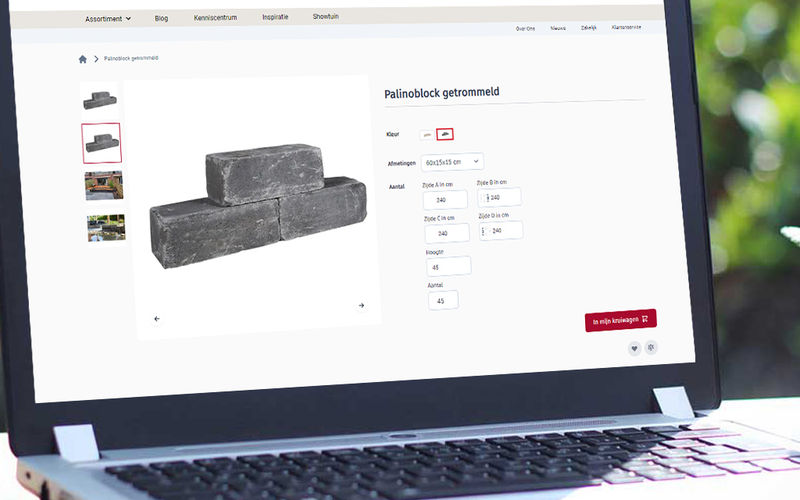800x500 pixels.
Task: Click the Zijde D in cm field
Action: click(501, 231)
